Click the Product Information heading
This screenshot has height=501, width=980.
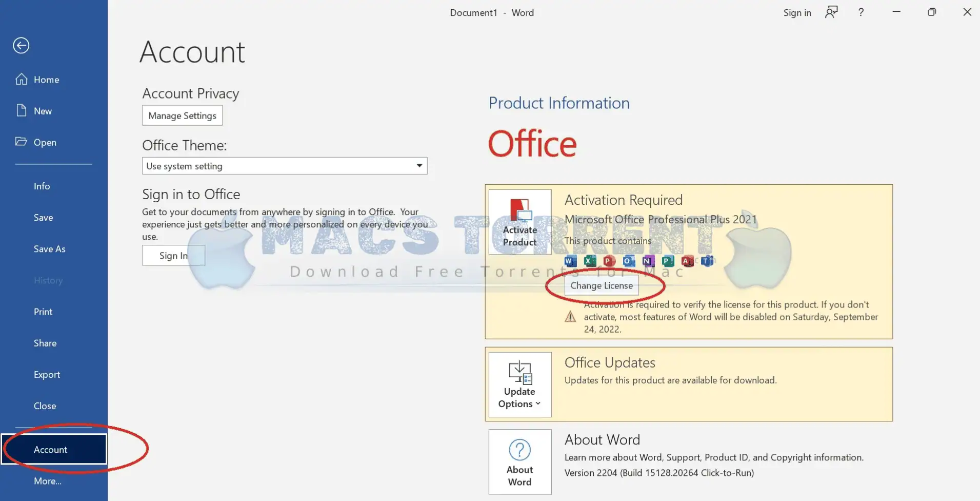click(x=559, y=103)
